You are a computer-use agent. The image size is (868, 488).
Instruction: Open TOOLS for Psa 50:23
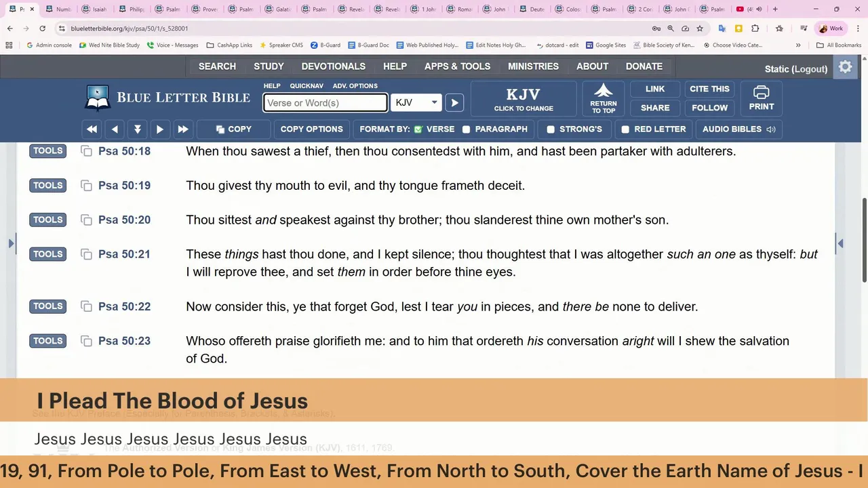pyautogui.click(x=47, y=341)
